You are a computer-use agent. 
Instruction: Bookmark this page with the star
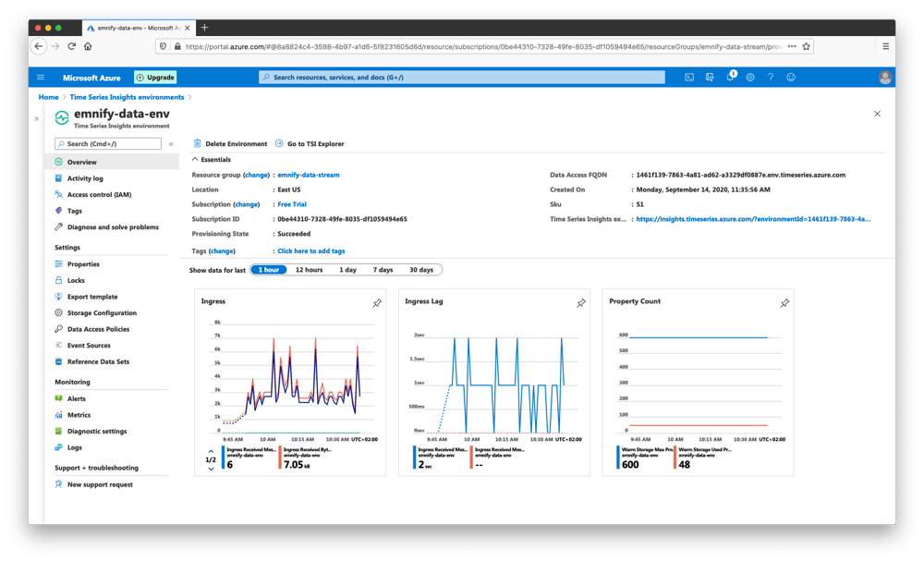[806, 46]
